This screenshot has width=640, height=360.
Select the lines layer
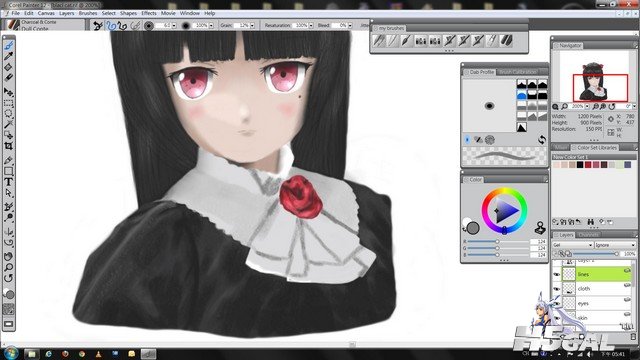click(x=597, y=274)
